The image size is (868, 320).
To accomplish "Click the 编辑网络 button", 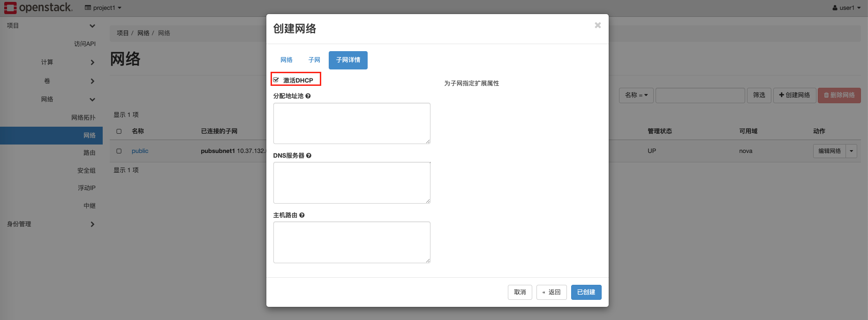I will 830,151.
